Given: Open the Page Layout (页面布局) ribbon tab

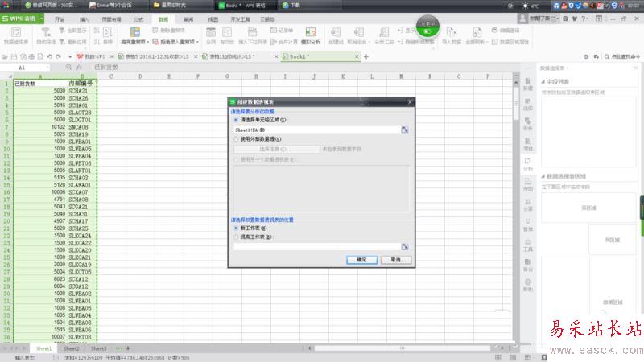Looking at the screenshot, I should [111, 19].
